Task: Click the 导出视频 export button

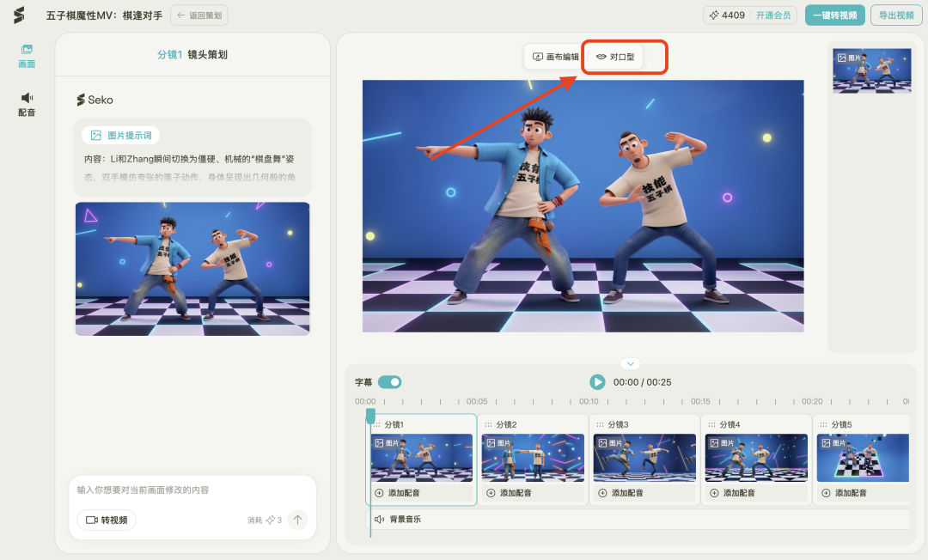Action: pos(897,15)
